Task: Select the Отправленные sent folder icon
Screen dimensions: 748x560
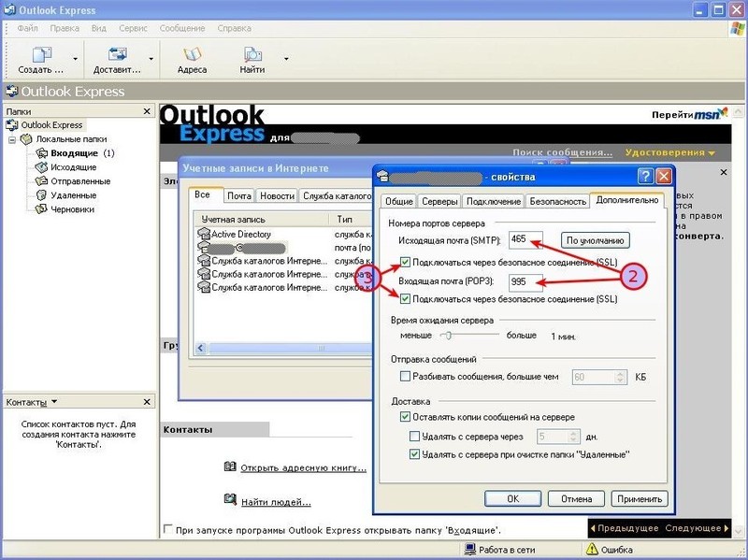Action: 41,181
